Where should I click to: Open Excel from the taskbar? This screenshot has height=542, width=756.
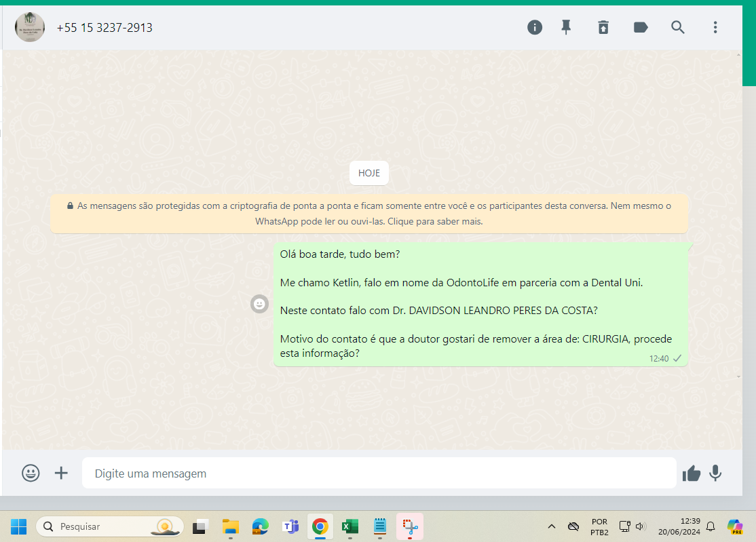[350, 526]
